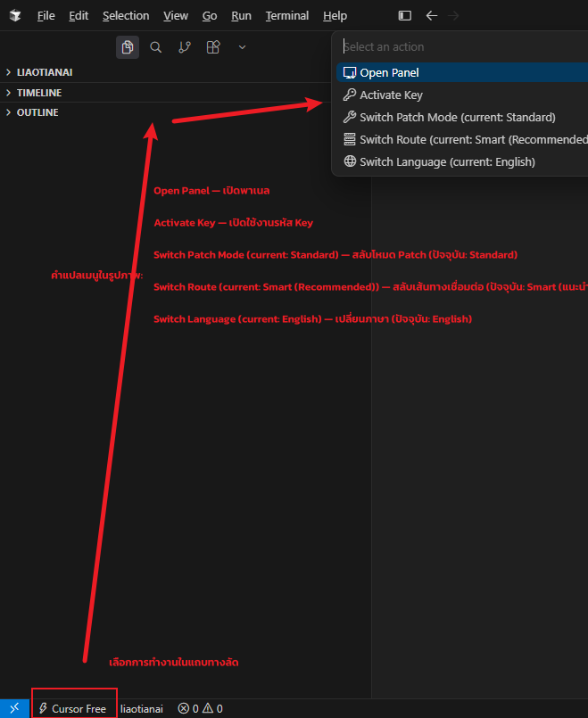This screenshot has height=718, width=588.
Task: Choose Switch Patch Mode action
Action: [x=462, y=117]
